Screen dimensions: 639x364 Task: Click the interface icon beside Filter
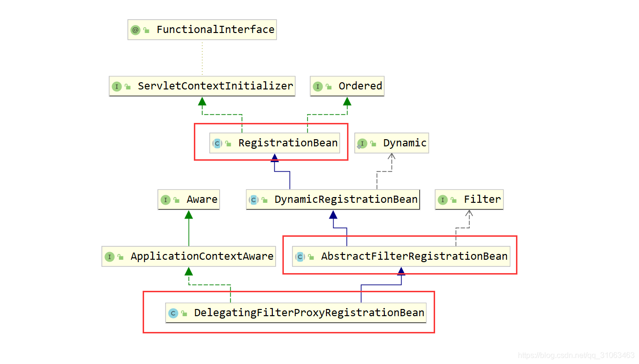point(443,199)
